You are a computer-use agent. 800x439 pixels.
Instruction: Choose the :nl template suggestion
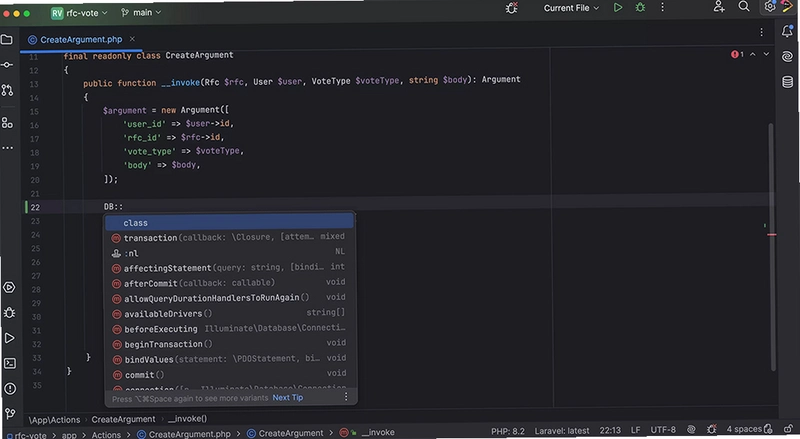tap(229, 253)
